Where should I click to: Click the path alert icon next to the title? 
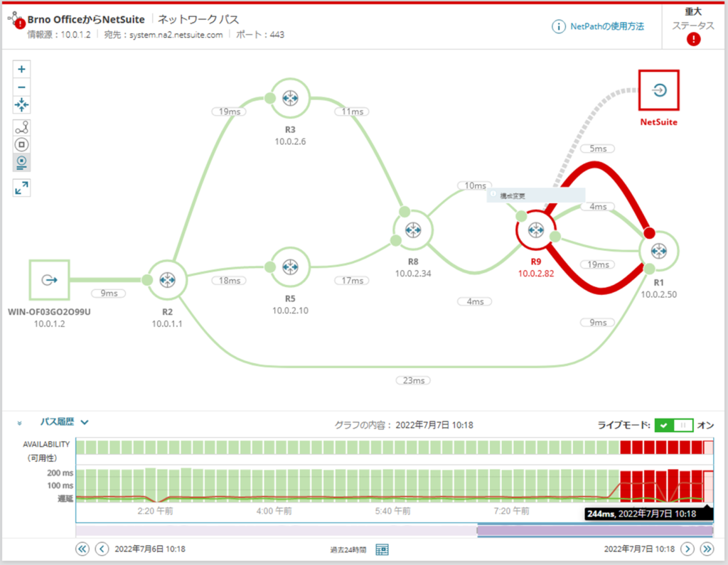coord(17,21)
